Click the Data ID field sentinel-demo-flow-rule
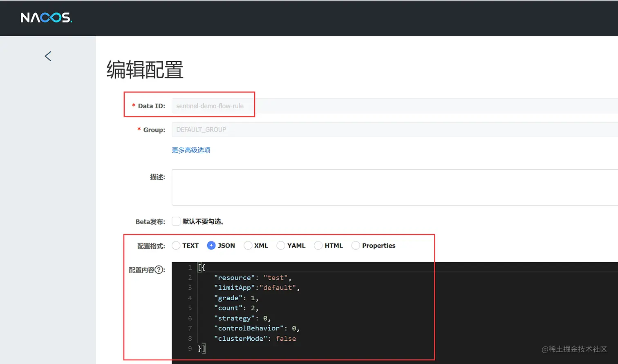 (395, 106)
